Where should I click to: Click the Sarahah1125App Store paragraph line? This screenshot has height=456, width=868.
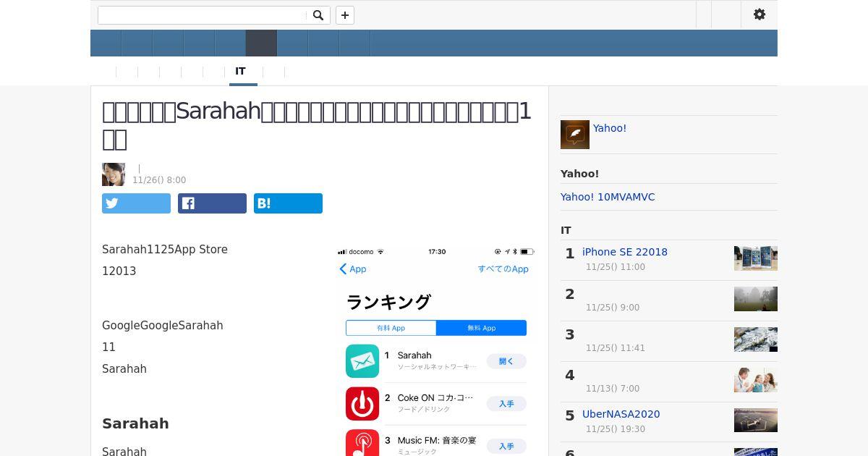[x=165, y=249]
